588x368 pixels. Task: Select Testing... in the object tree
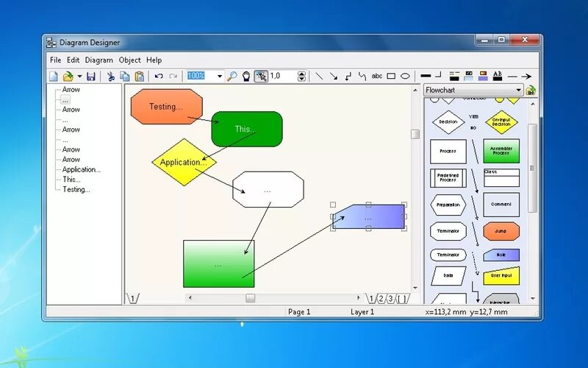coord(76,190)
